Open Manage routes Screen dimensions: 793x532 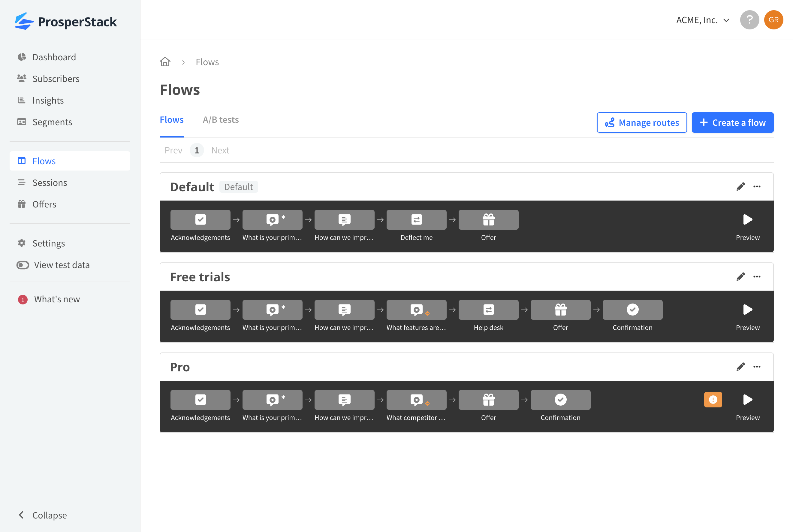pyautogui.click(x=641, y=122)
